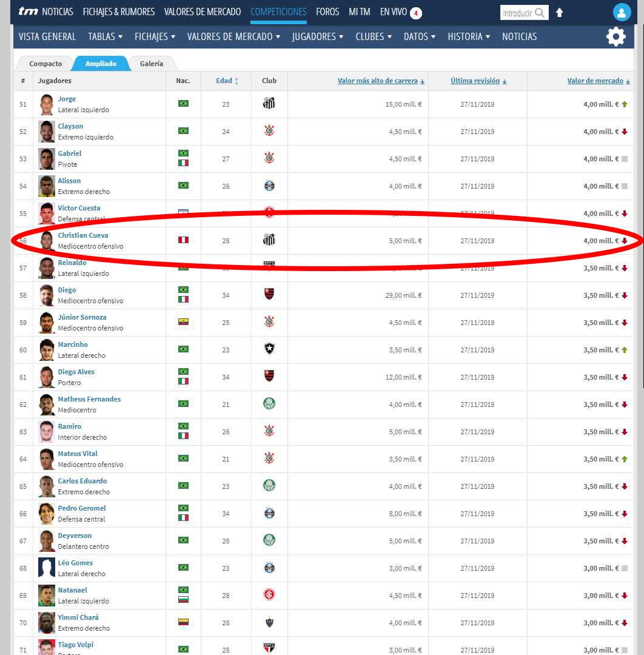Click the user profile avatar icon
The height and width of the screenshot is (655, 644).
pos(622,12)
